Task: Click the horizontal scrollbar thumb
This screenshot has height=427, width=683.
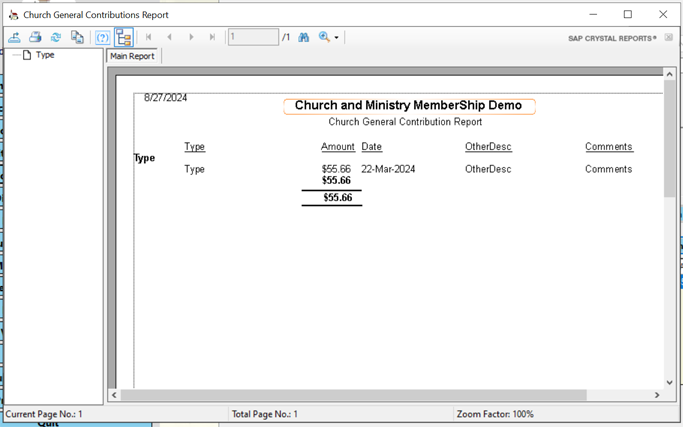Action: coord(354,395)
